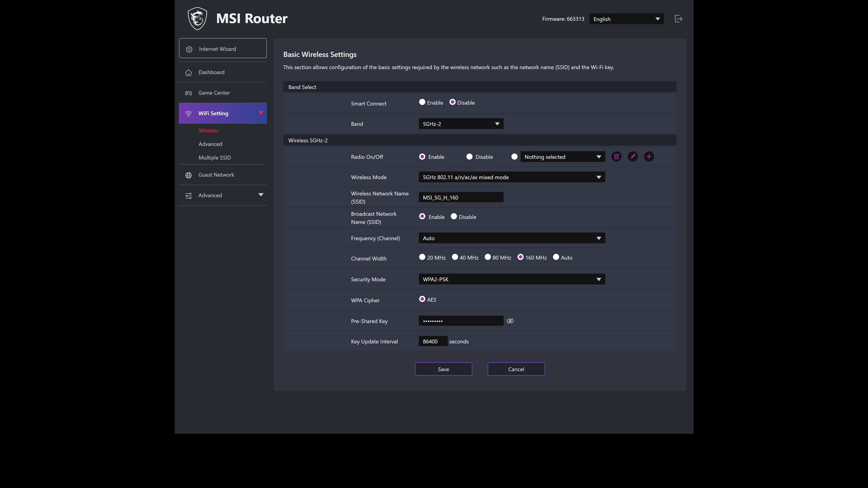Click the Dashboard home icon
868x488 pixels.
[x=188, y=72]
